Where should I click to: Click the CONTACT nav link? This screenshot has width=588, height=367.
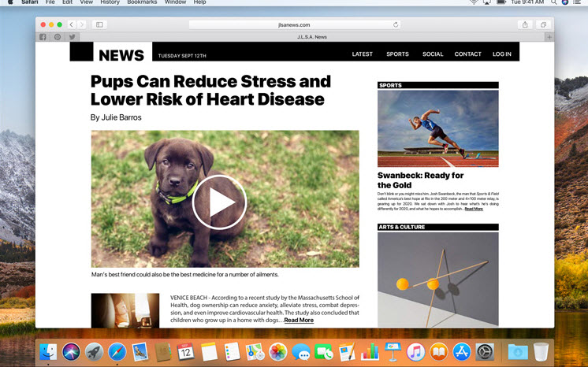[x=467, y=54]
